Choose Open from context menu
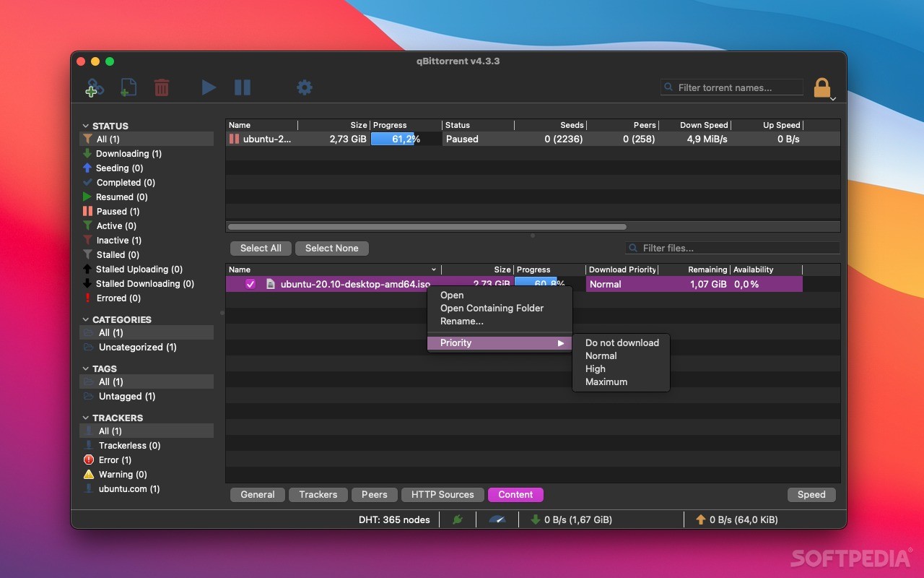924x578 pixels. 500,295
